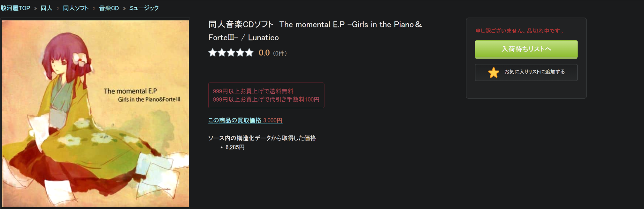The width and height of the screenshot is (644, 209).
Task: Click the second rating star
Action: point(222,53)
